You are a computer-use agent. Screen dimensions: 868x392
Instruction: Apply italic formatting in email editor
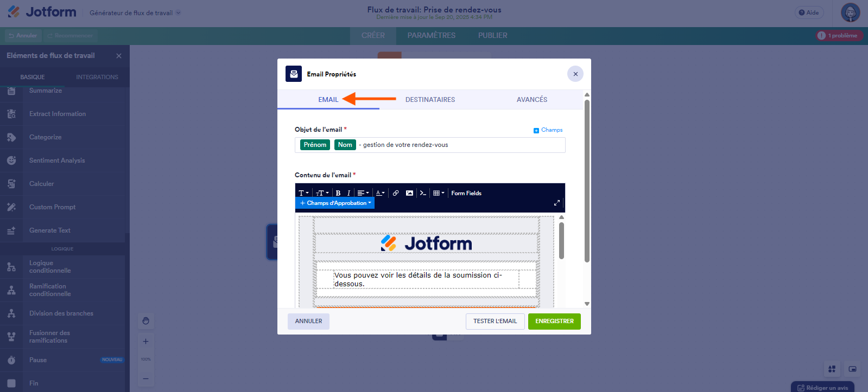[349, 193]
